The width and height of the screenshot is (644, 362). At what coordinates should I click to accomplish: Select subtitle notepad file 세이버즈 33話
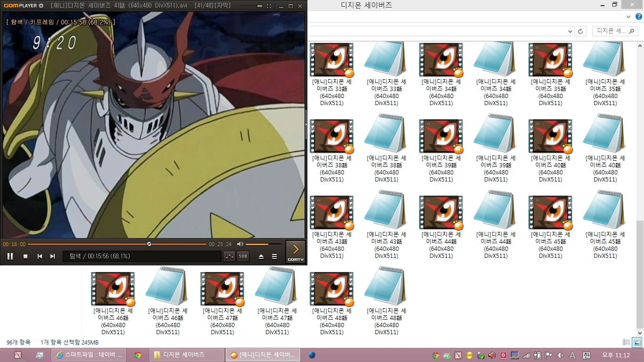pyautogui.click(x=387, y=74)
